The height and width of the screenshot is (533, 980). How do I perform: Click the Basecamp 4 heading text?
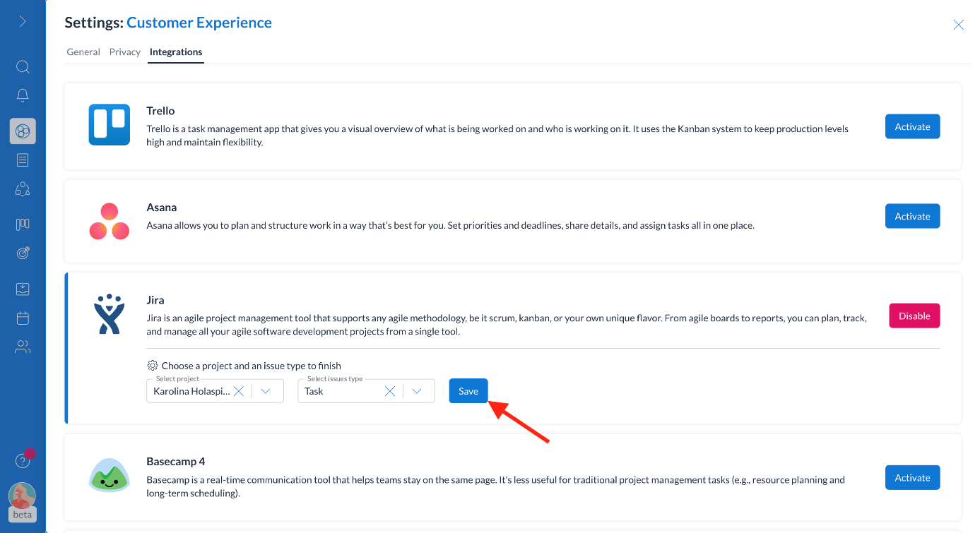coord(176,462)
